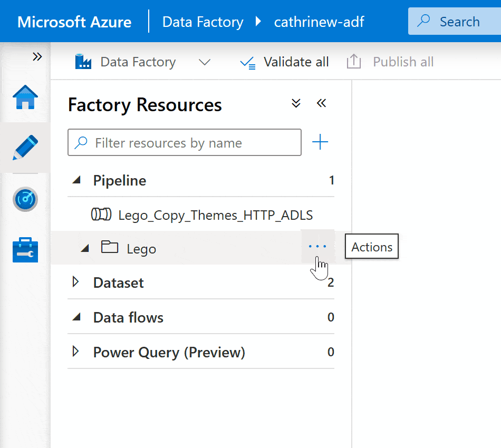501x448 pixels.
Task: Collapse the Factory Resources panel
Action: pyautogui.click(x=321, y=103)
